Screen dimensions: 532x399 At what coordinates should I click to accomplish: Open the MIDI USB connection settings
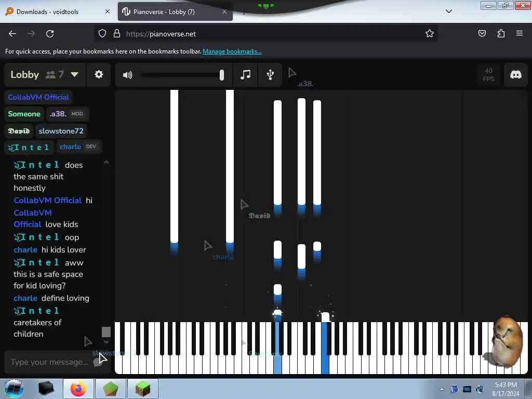[x=270, y=74]
